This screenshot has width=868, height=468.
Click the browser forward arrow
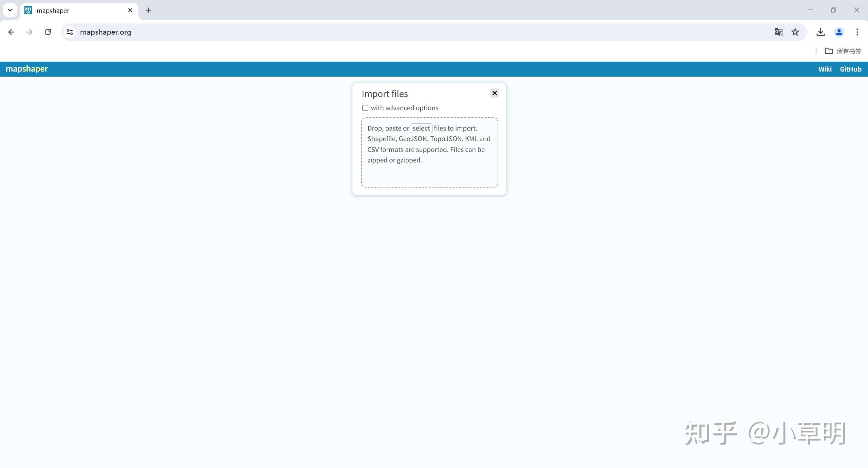(x=30, y=32)
